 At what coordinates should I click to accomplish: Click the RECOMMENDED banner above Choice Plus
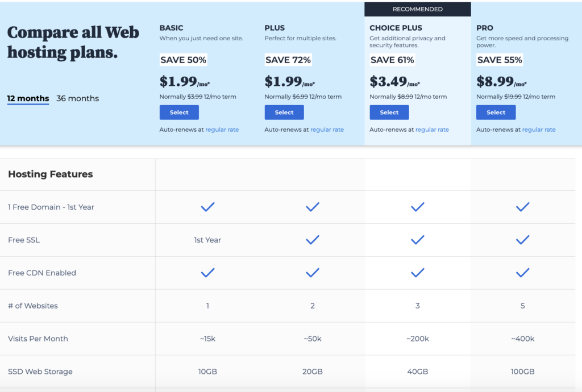point(417,9)
